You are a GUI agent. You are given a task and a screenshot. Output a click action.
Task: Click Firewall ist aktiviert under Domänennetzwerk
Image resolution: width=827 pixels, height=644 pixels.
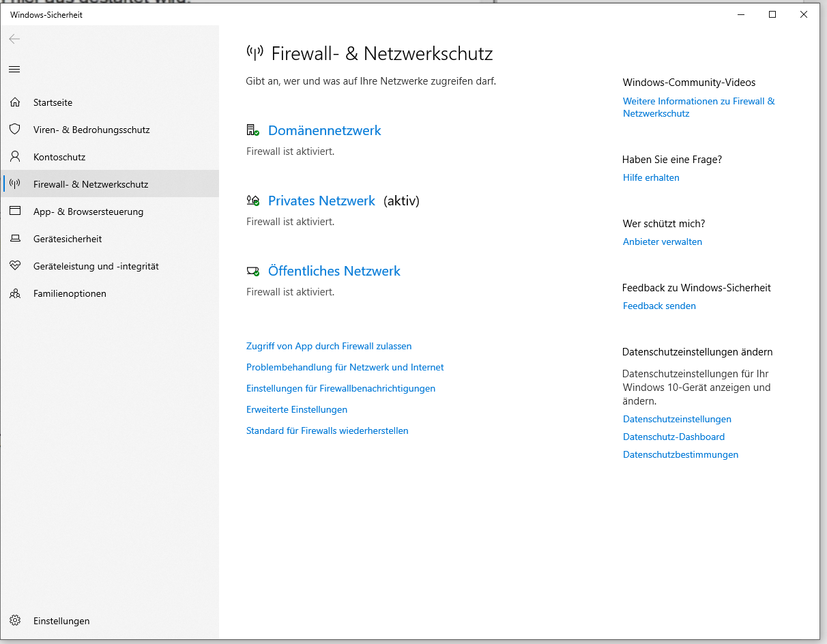click(291, 151)
